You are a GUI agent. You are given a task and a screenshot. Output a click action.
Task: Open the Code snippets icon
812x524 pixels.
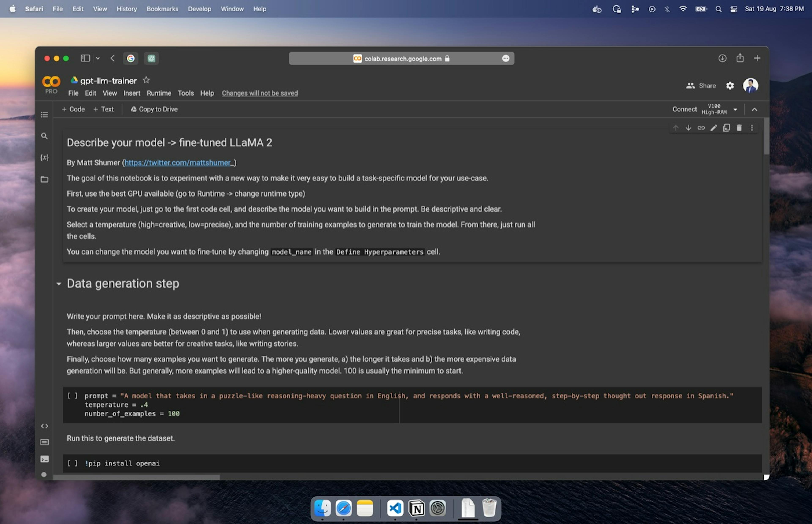pos(44,426)
